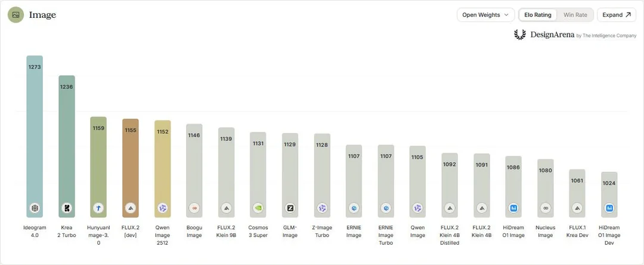Click the GLM-Image Z logo icon
The height and width of the screenshot is (265, 644).
pos(290,208)
